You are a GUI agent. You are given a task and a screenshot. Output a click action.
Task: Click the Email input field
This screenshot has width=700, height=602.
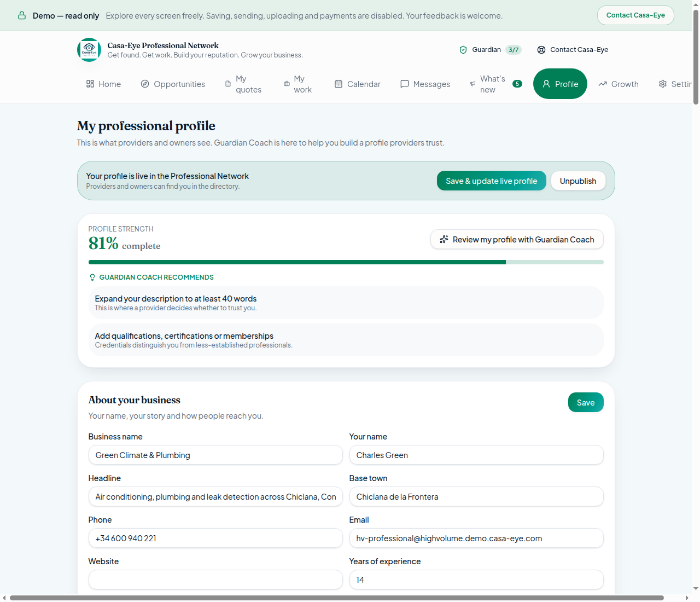pos(476,538)
